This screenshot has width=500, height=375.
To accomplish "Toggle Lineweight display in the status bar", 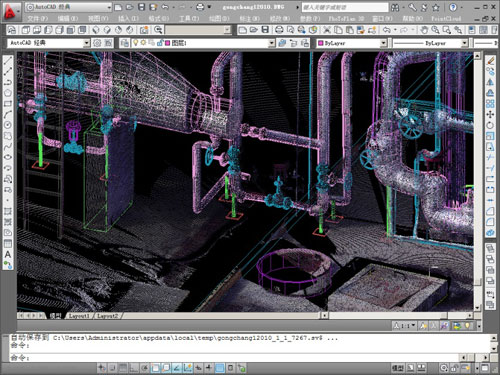I will 209,368.
